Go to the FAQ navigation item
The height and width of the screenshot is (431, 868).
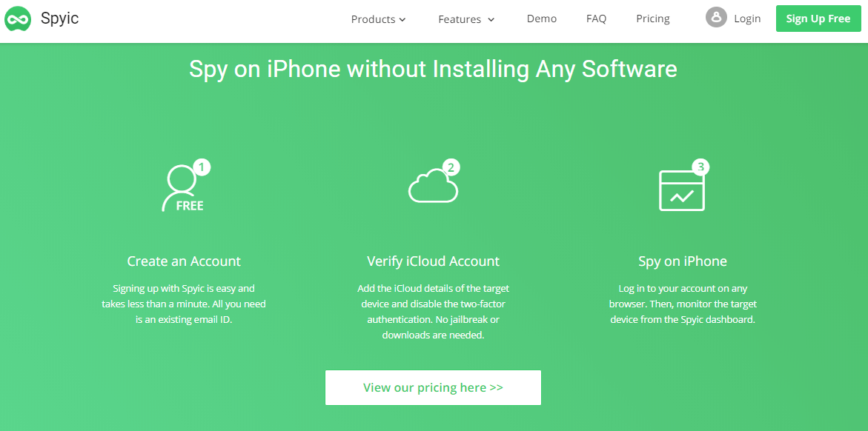click(x=596, y=19)
